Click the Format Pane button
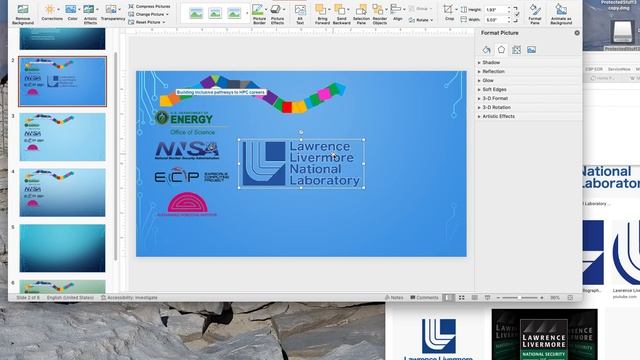Image resolution: width=640 pixels, height=360 pixels. 535,14
